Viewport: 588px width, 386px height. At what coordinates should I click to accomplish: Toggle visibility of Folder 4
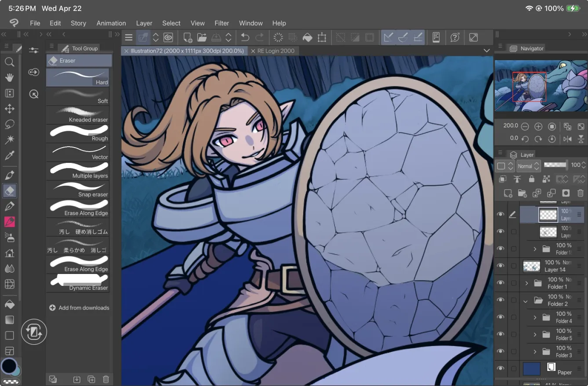(500, 317)
